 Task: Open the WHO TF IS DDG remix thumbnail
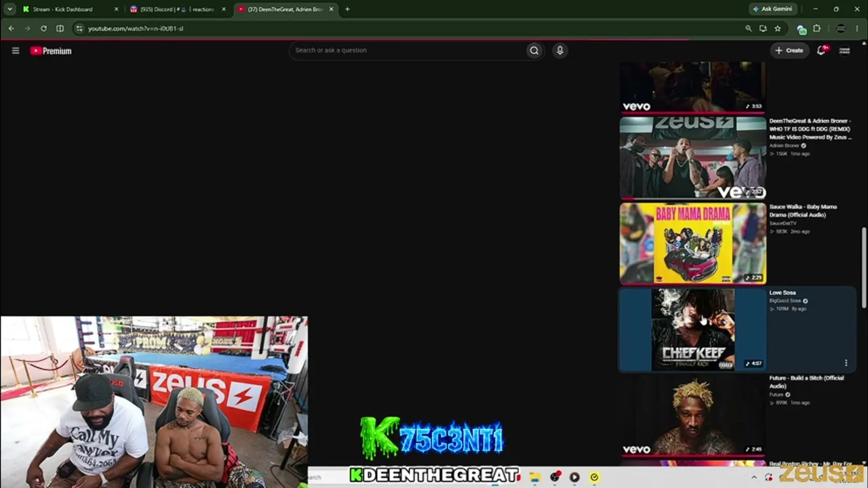[692, 158]
